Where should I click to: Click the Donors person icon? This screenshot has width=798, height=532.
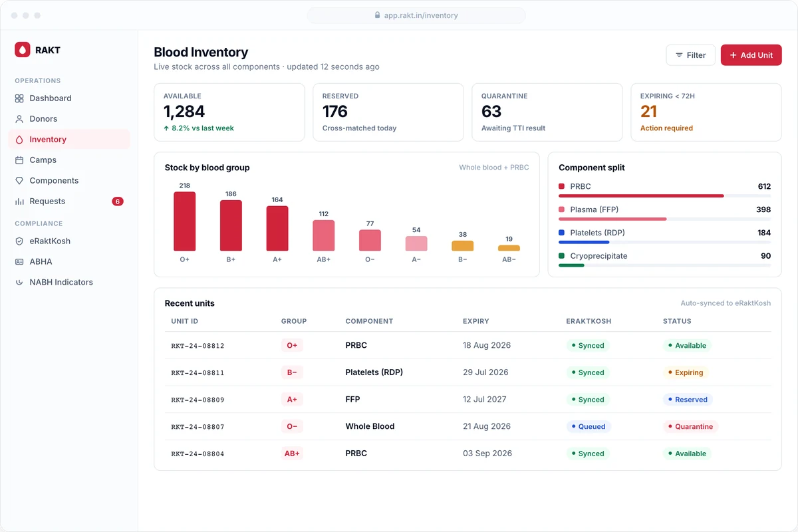coord(19,119)
